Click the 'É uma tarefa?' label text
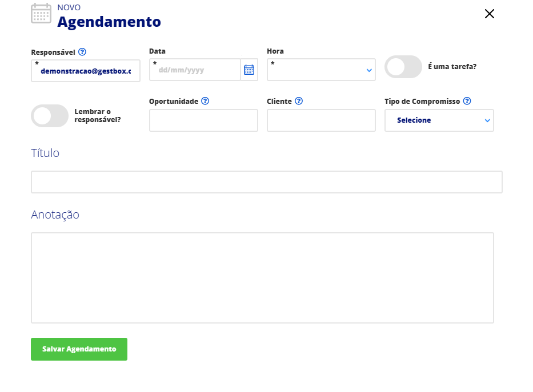Image resolution: width=533 pixels, height=392 pixels. pyautogui.click(x=452, y=67)
